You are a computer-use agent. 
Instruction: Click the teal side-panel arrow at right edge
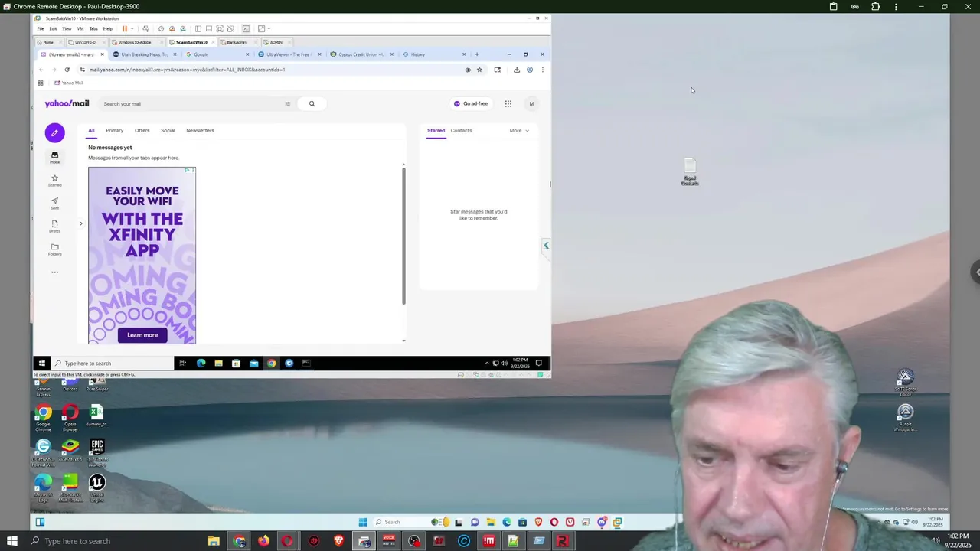coord(546,246)
